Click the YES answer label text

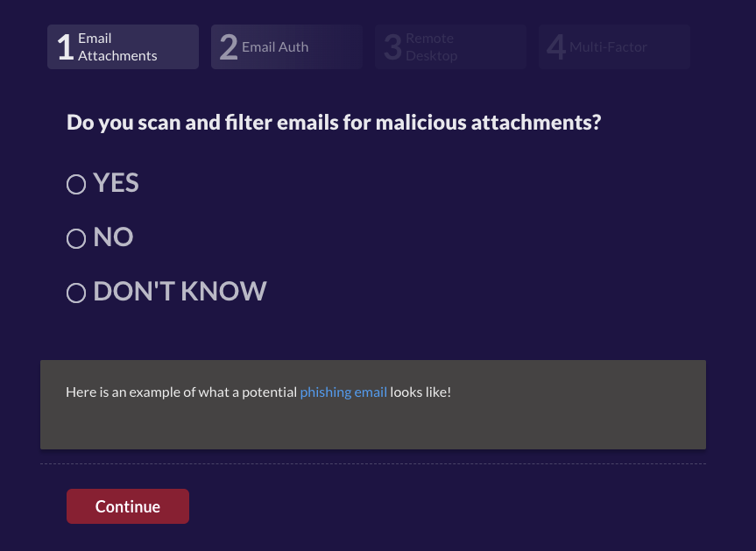click(x=116, y=183)
